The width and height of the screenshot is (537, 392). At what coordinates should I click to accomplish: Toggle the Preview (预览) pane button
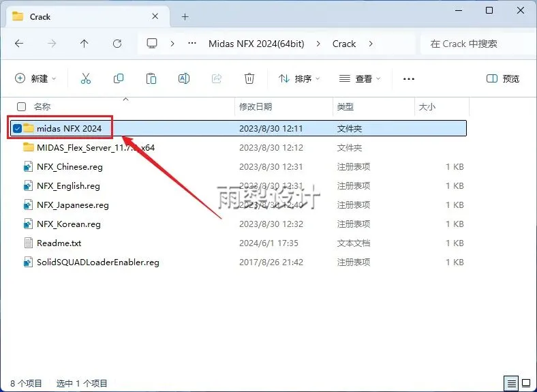click(503, 79)
